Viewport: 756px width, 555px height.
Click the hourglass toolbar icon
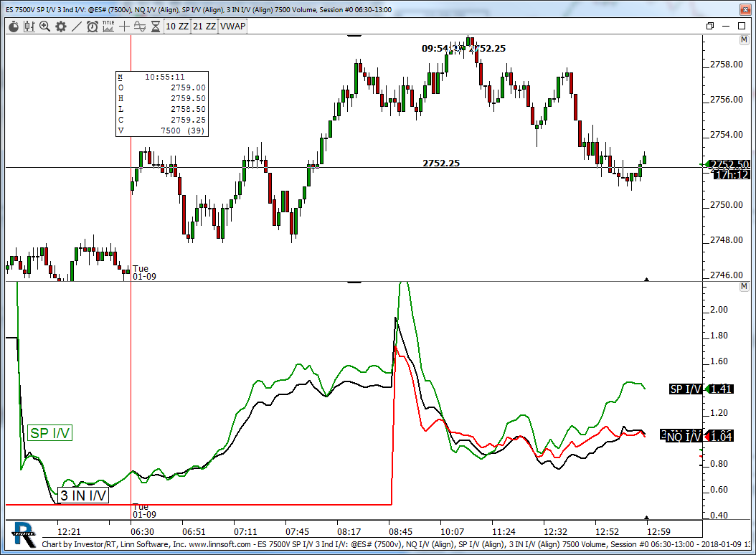pos(155,27)
